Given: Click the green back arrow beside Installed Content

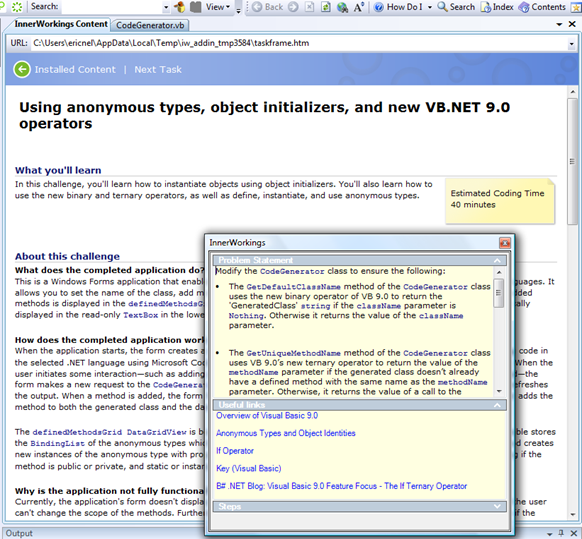Looking at the screenshot, I should coord(22,69).
